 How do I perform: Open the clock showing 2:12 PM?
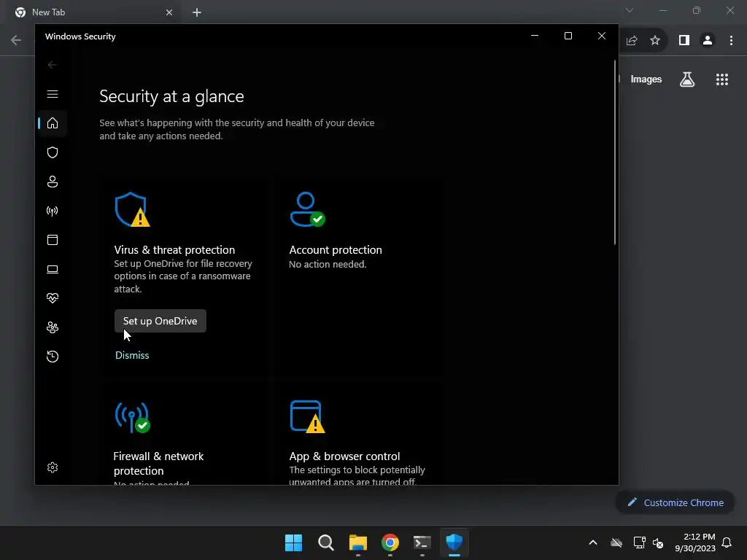click(x=695, y=542)
